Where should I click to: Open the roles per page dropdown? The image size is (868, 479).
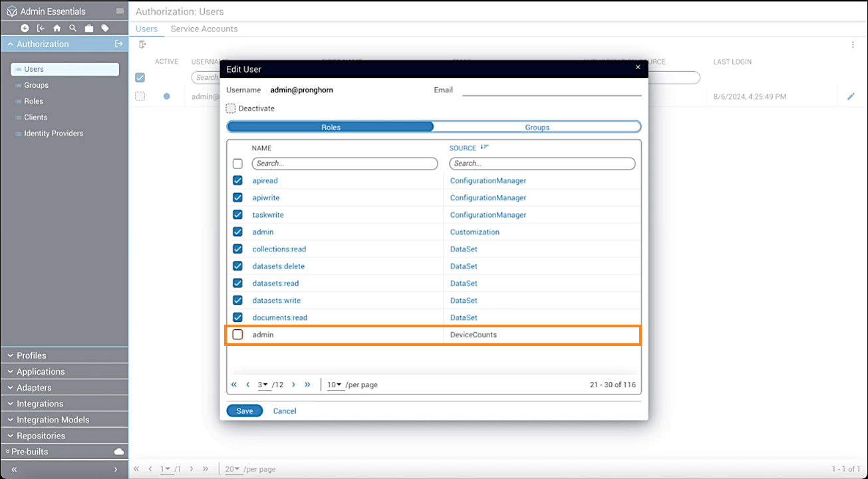pos(335,385)
